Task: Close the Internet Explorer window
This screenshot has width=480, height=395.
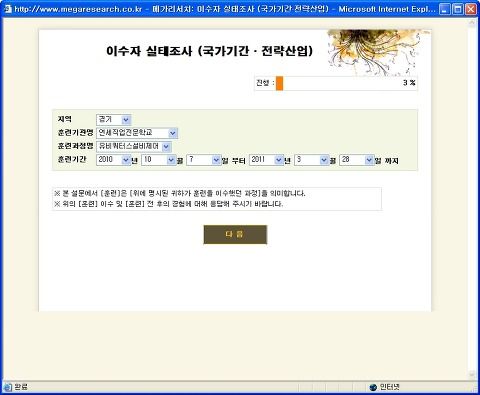Action: (471, 9)
